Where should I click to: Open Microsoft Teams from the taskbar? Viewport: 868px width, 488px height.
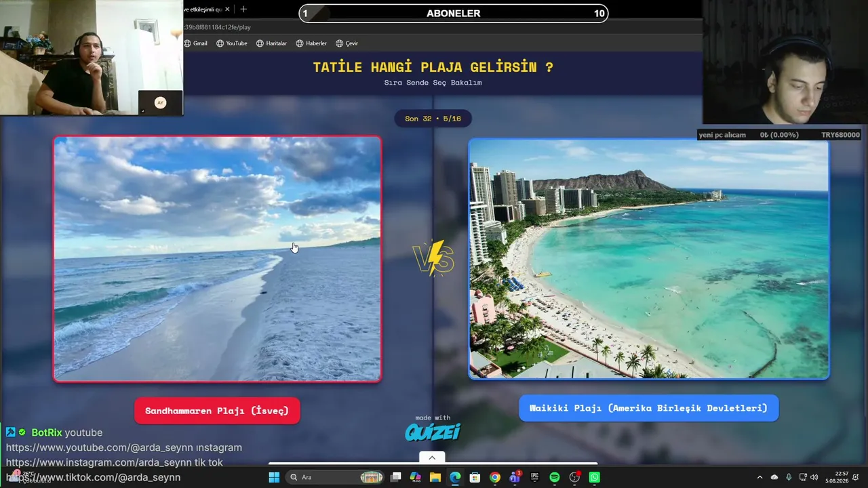[515, 477]
